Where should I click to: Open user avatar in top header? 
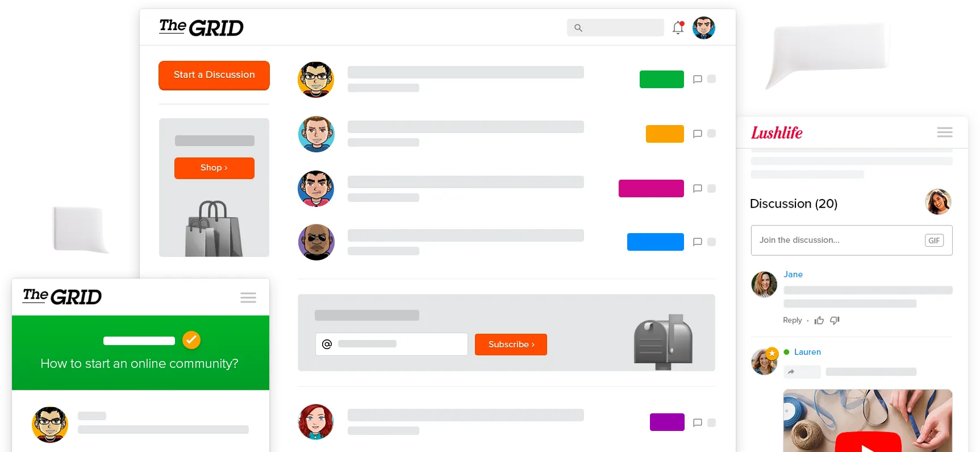[x=703, y=27]
